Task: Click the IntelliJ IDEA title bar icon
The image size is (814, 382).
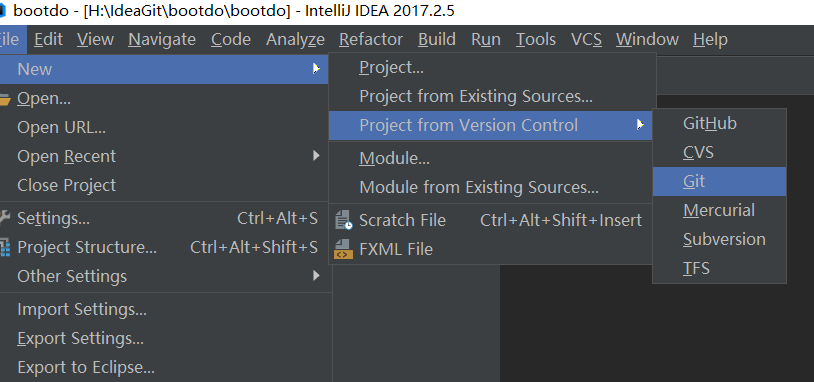Action: pos(3,10)
